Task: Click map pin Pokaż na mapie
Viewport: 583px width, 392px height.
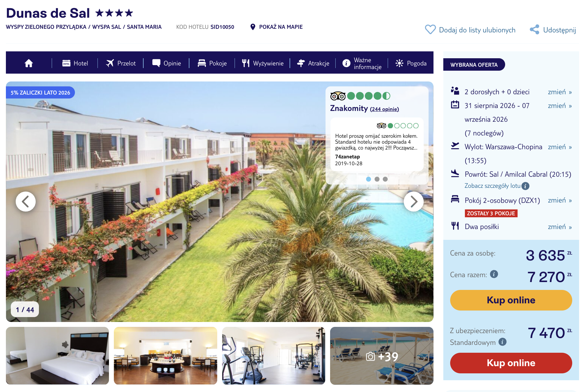Action: point(253,27)
